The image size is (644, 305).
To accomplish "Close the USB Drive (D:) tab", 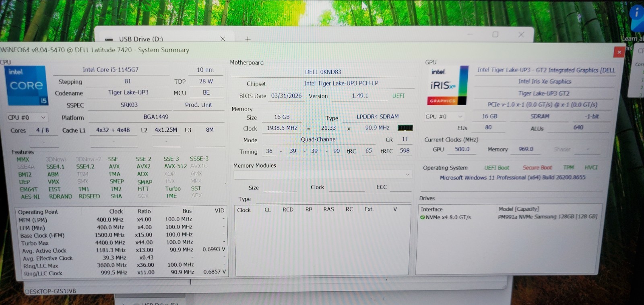I will [223, 39].
